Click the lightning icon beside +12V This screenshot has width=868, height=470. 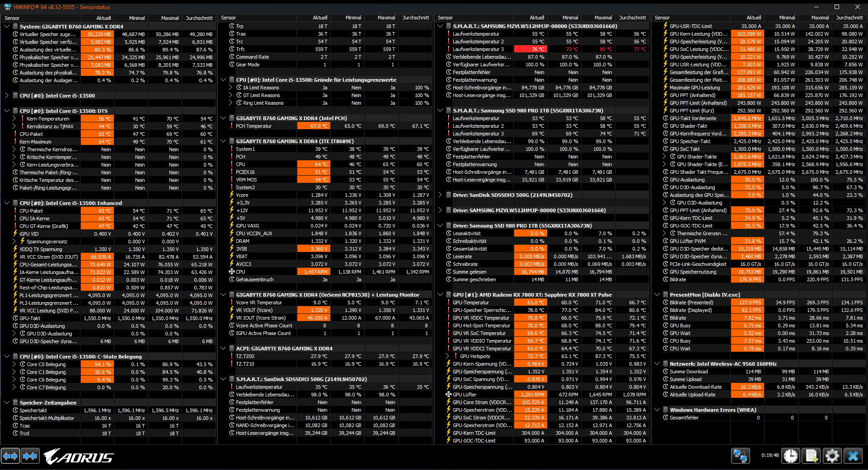click(232, 210)
